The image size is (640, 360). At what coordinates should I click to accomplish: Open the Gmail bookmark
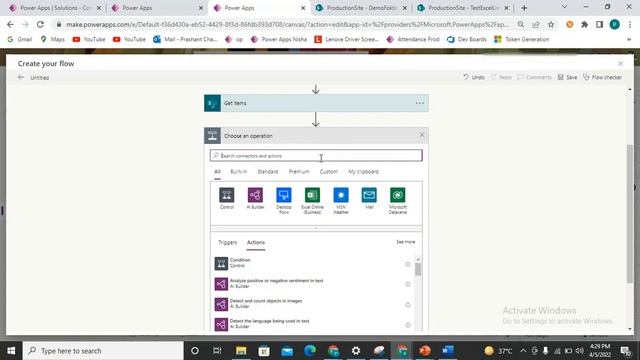click(20, 40)
